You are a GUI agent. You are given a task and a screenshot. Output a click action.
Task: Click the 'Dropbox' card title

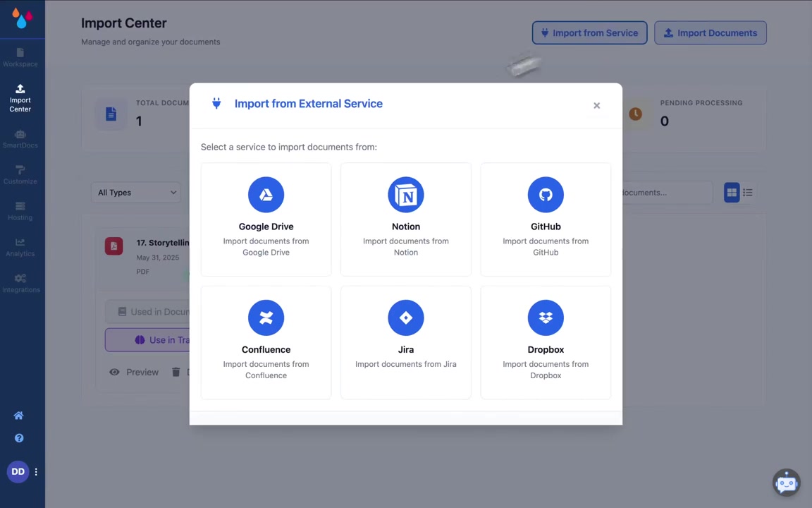point(546,349)
